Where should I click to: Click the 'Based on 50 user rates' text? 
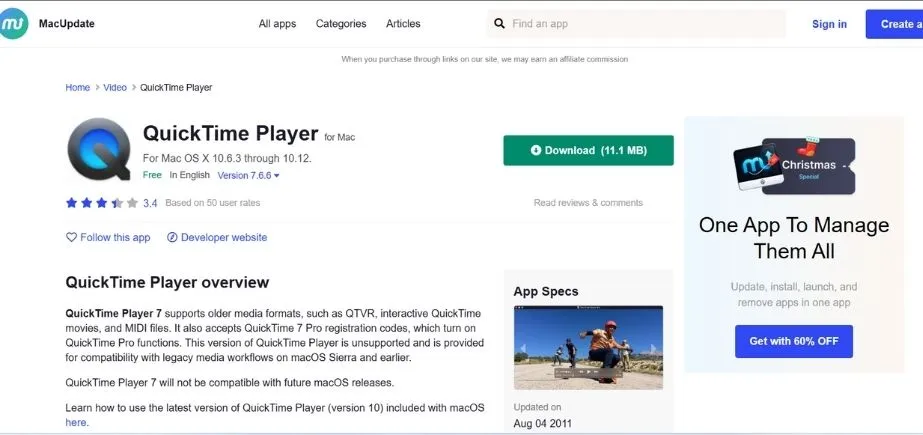(x=213, y=202)
